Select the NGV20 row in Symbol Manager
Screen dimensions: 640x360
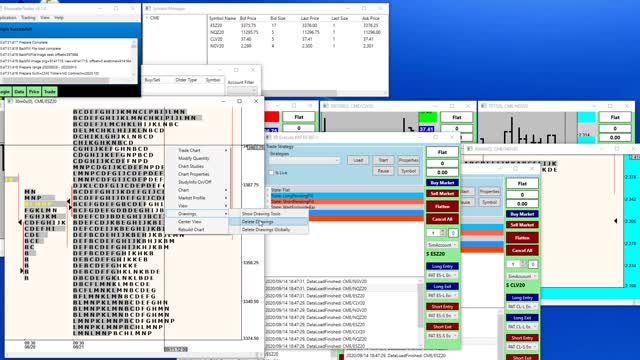(x=297, y=46)
